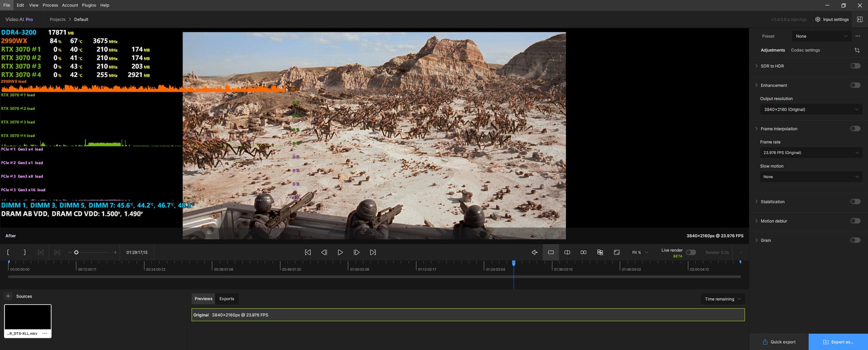Enable the SDR to HDR toggle
Image resolution: width=868 pixels, height=350 pixels.
click(855, 66)
